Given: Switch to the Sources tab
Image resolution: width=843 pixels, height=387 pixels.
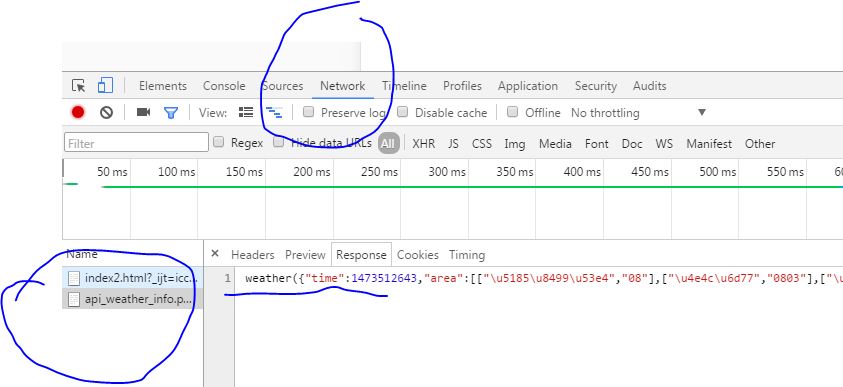Looking at the screenshot, I should [283, 86].
